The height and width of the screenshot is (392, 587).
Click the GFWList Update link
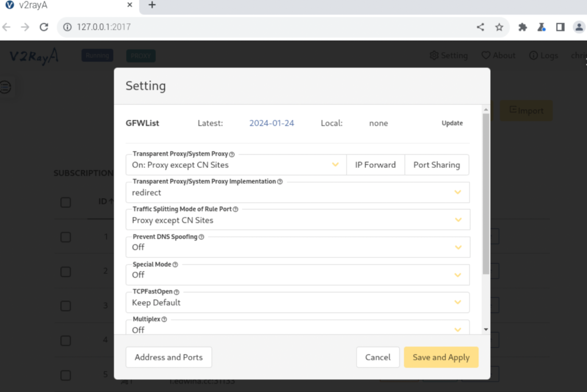(x=452, y=123)
